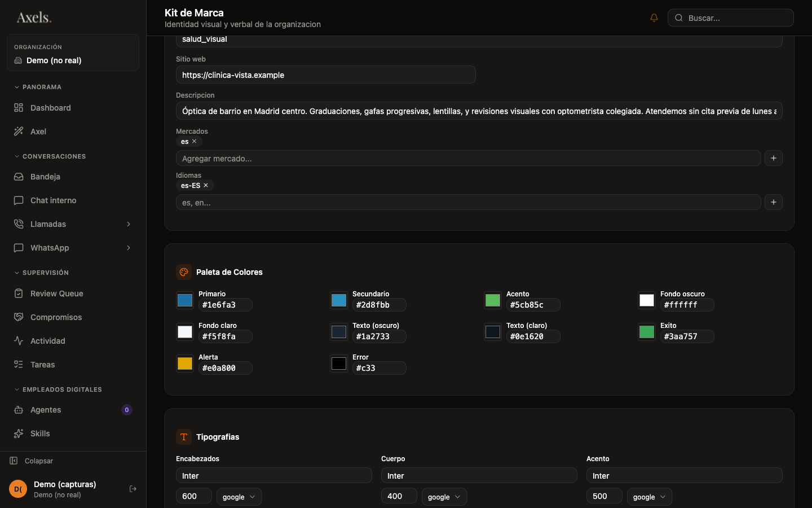Click the Agregar mercado input
The image size is (812, 508).
click(469, 158)
